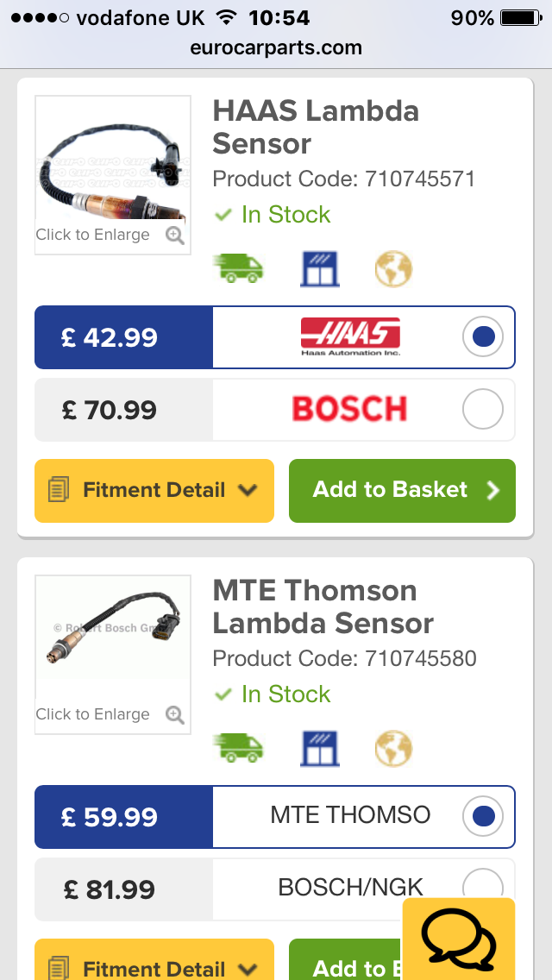Open the MTE Thomson Lambda Sensor title
Screen dimensions: 552x980
[x=323, y=606]
